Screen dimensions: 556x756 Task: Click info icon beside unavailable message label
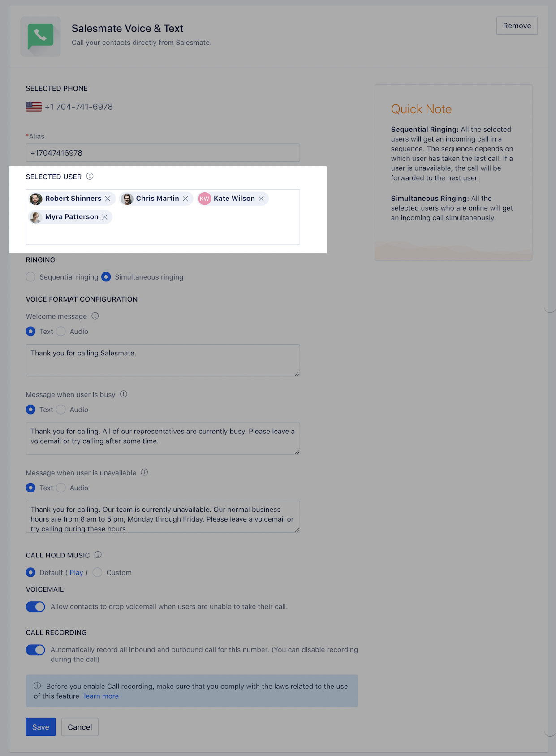[x=144, y=472]
